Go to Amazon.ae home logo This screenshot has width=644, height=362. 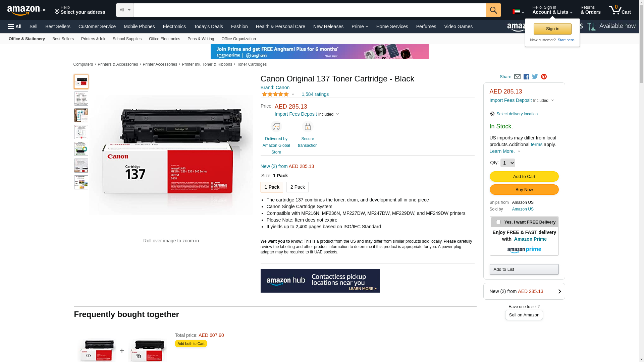[x=27, y=10]
